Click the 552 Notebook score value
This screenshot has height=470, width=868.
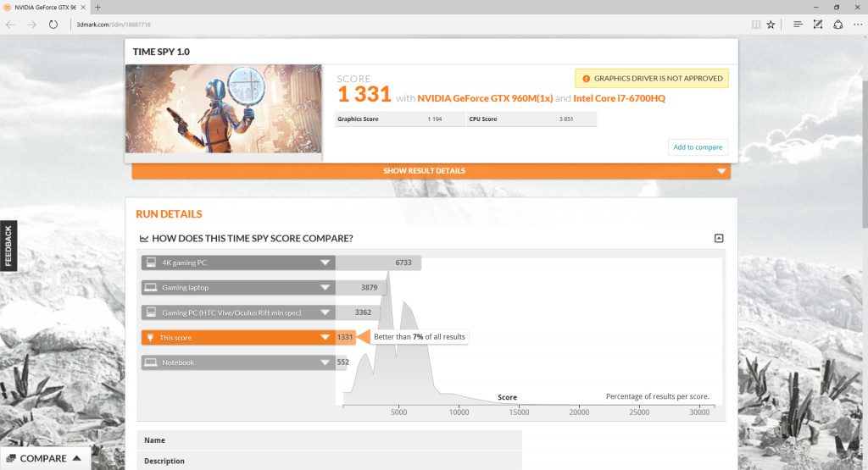coord(342,362)
